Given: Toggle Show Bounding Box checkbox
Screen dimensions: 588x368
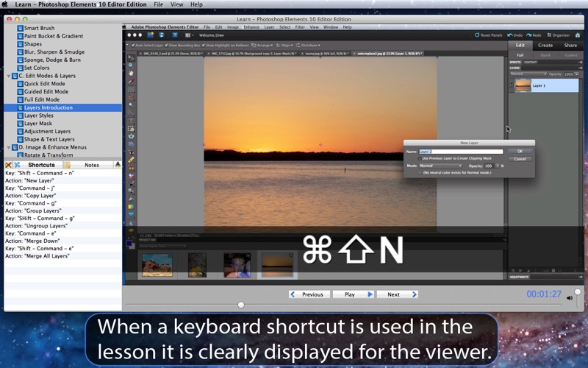Looking at the screenshot, I should pyautogui.click(x=166, y=45).
